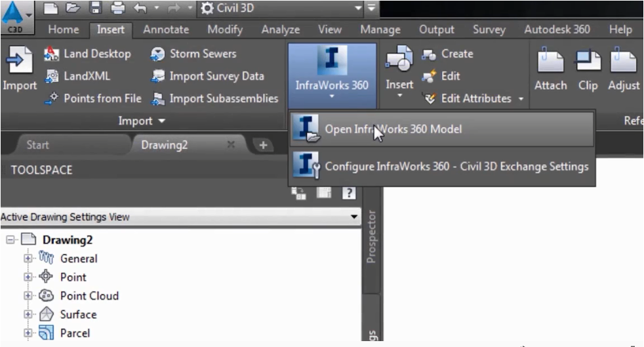Open the Annotate ribbon tab
The width and height of the screenshot is (644, 347).
click(x=166, y=30)
